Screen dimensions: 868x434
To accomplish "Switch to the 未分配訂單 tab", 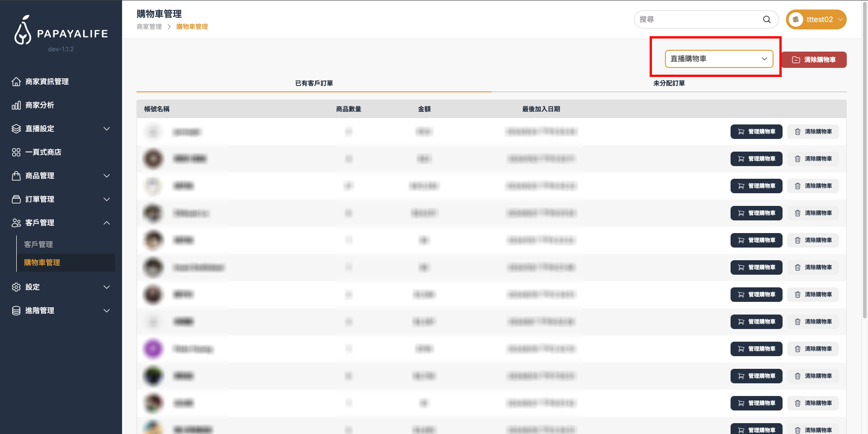I will [669, 83].
